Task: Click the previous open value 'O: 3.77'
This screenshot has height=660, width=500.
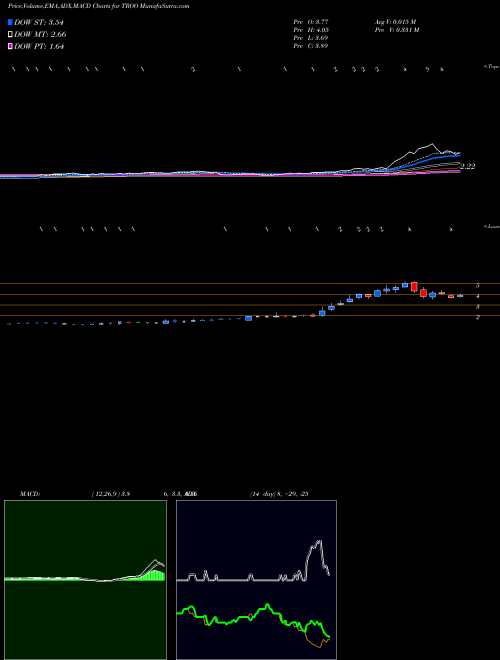Action: 317,22
